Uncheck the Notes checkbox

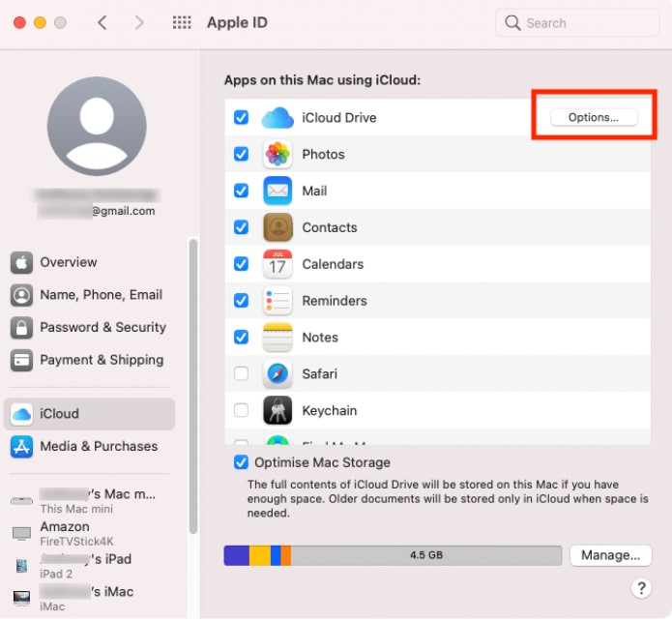pyautogui.click(x=241, y=337)
